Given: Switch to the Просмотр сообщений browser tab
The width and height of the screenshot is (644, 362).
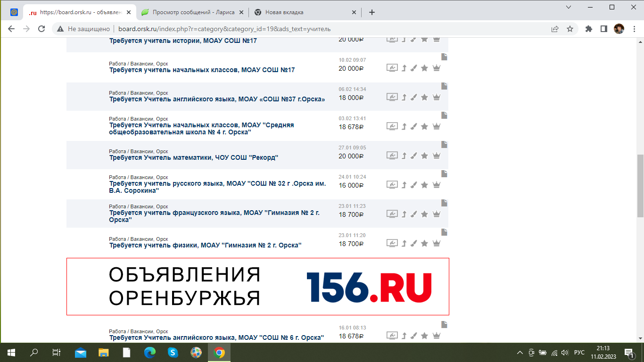Looking at the screenshot, I should (x=193, y=12).
